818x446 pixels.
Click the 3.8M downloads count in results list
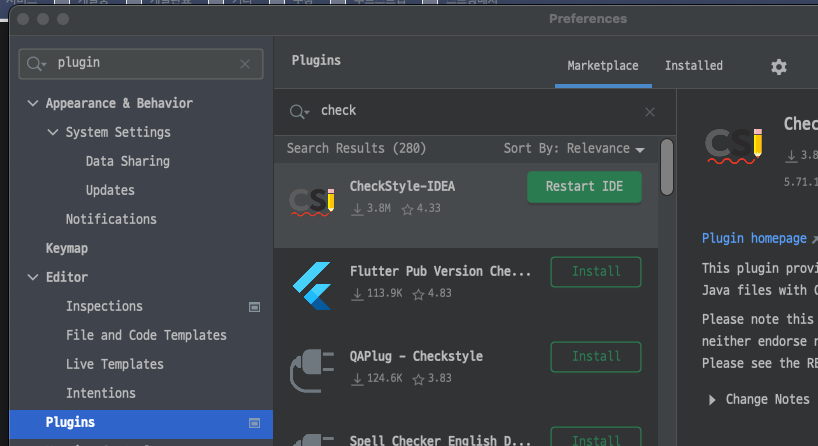coord(371,209)
